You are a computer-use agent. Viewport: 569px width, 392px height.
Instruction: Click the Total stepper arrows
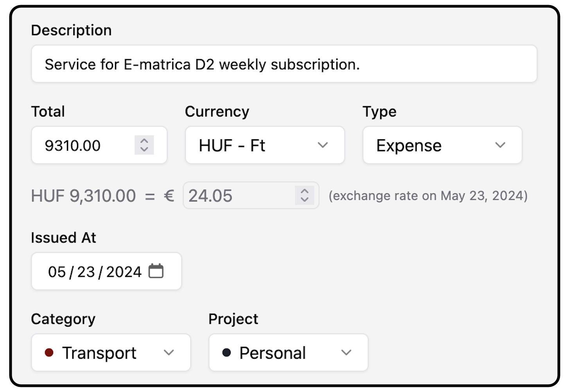pyautogui.click(x=144, y=145)
